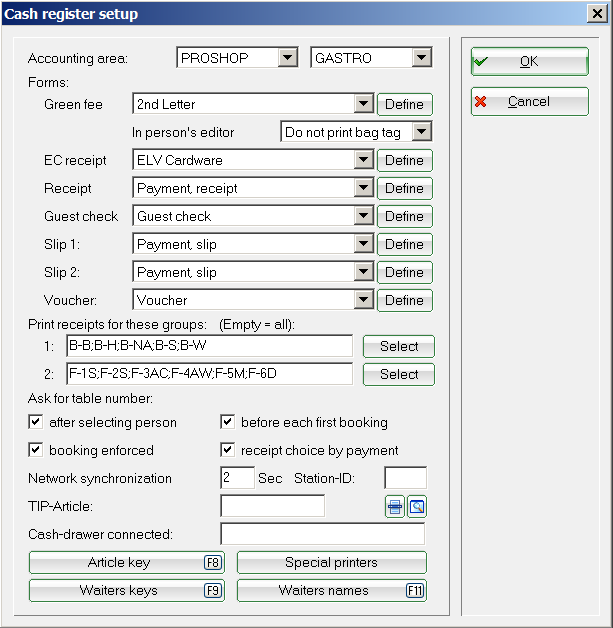Click Select for receipt group 1
Image resolution: width=613 pixels, height=628 pixels.
[399, 346]
